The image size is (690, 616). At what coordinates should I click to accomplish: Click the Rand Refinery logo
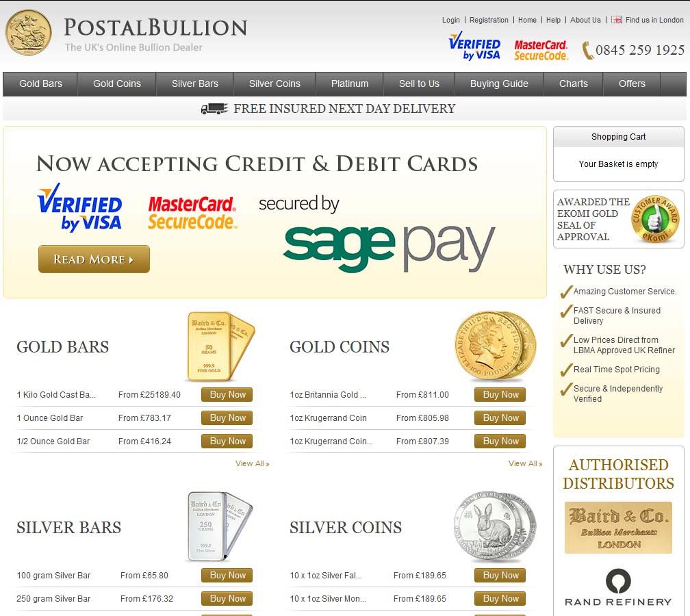pyautogui.click(x=618, y=587)
